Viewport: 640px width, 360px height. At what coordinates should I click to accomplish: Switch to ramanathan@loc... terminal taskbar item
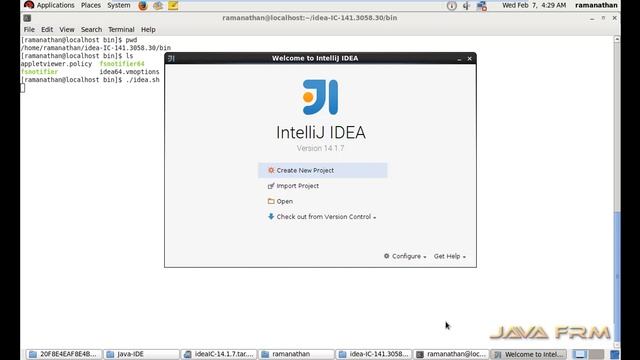click(451, 354)
